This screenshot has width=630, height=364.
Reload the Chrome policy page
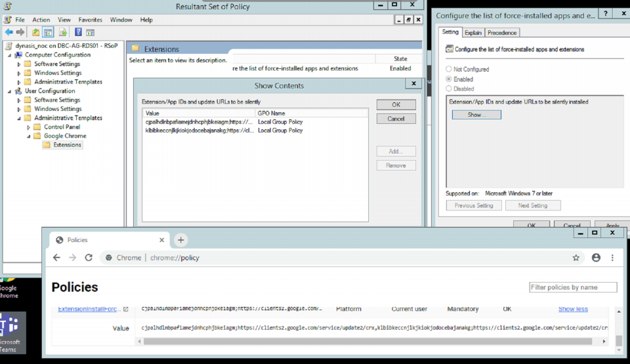click(x=89, y=258)
